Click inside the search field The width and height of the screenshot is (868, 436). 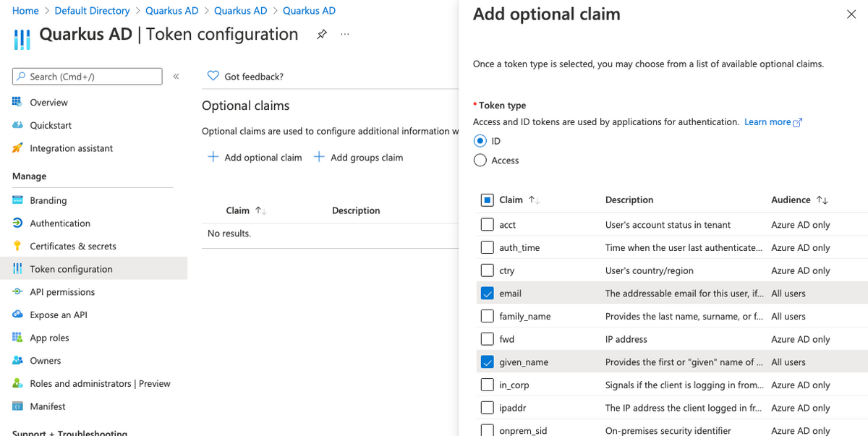coord(87,76)
